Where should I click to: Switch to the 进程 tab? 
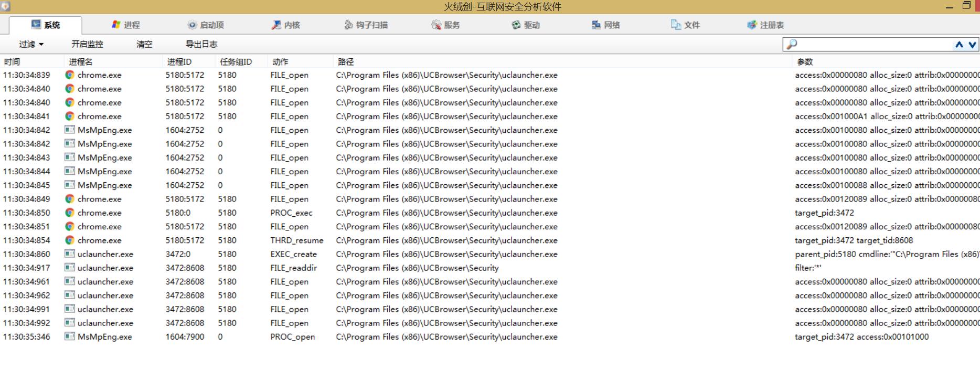pyautogui.click(x=125, y=25)
